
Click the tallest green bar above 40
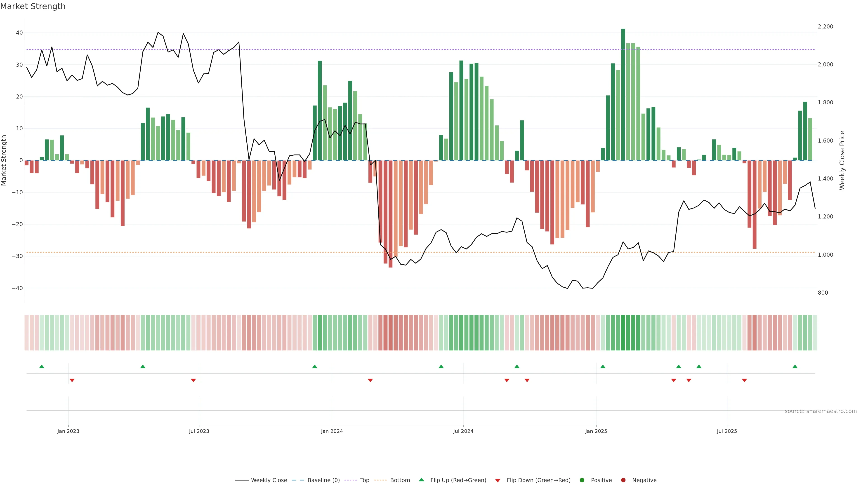tap(623, 94)
